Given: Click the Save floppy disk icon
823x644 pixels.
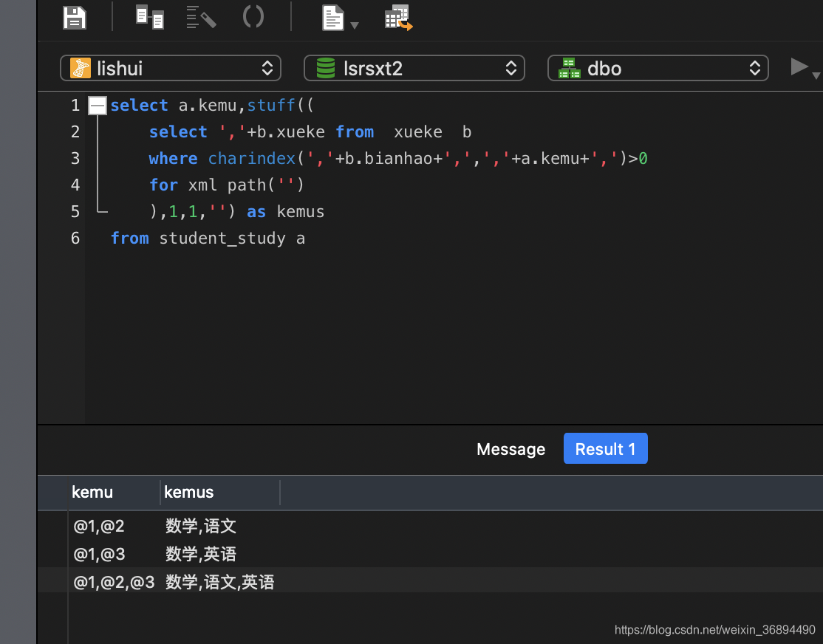Looking at the screenshot, I should click(x=75, y=18).
